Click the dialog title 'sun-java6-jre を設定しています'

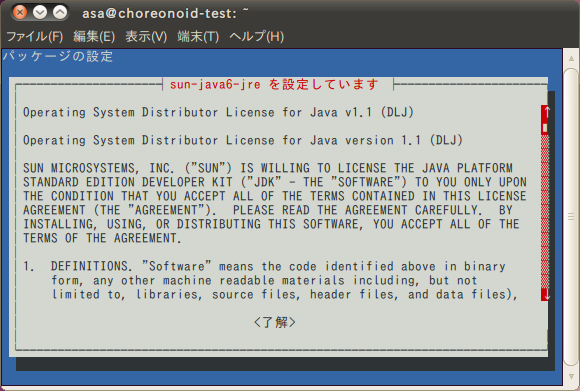click(274, 84)
